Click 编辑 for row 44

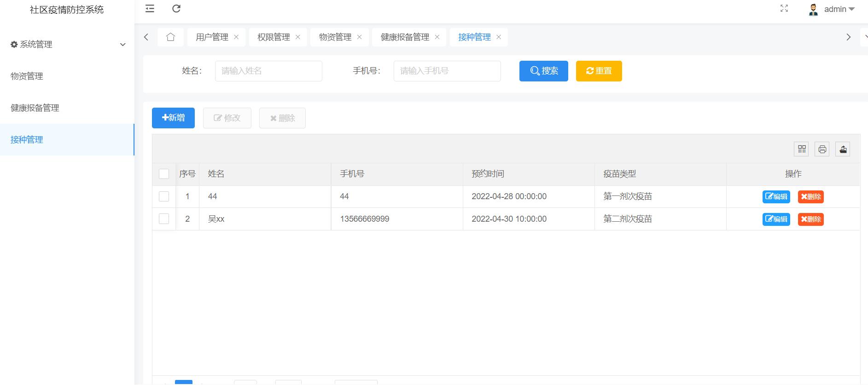point(776,197)
